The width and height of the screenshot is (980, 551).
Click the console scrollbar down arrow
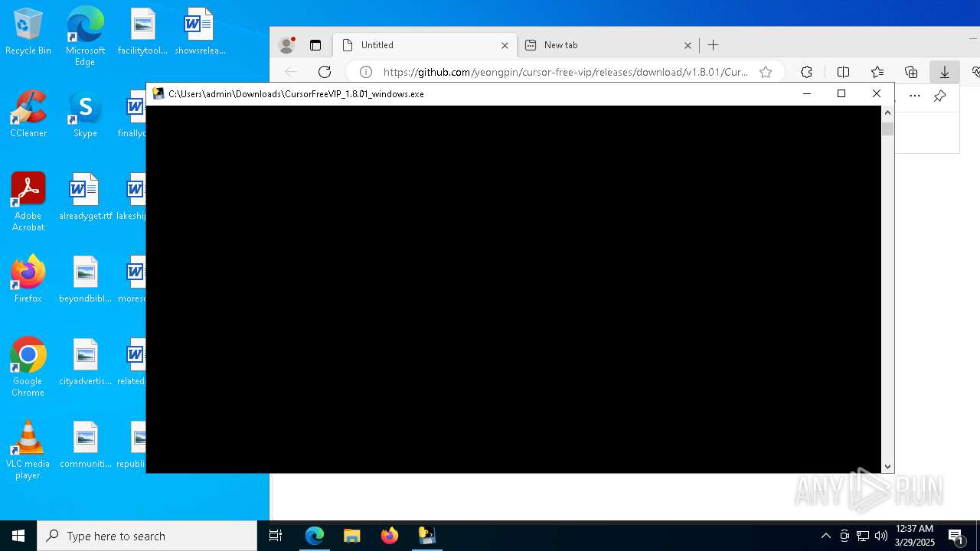point(887,466)
